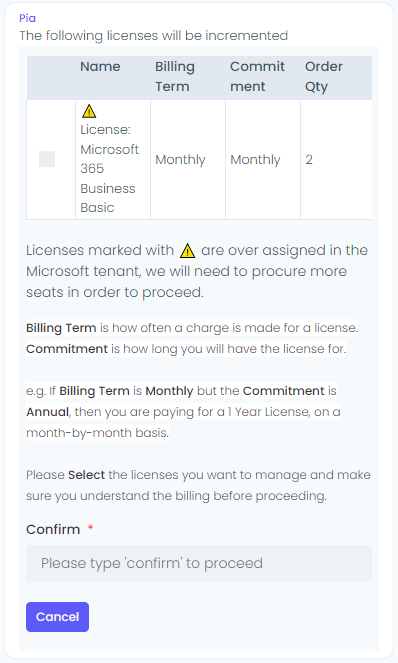Screen dimensions: 398x663
Task: Click the warning icon above License name
Action: [89, 111]
